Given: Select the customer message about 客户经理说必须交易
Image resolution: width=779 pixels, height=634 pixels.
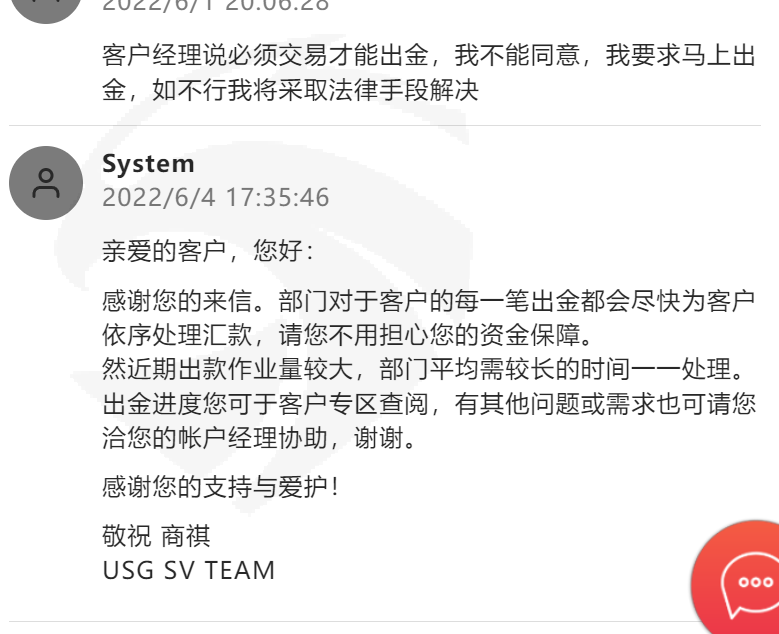Looking at the screenshot, I should tap(429, 73).
